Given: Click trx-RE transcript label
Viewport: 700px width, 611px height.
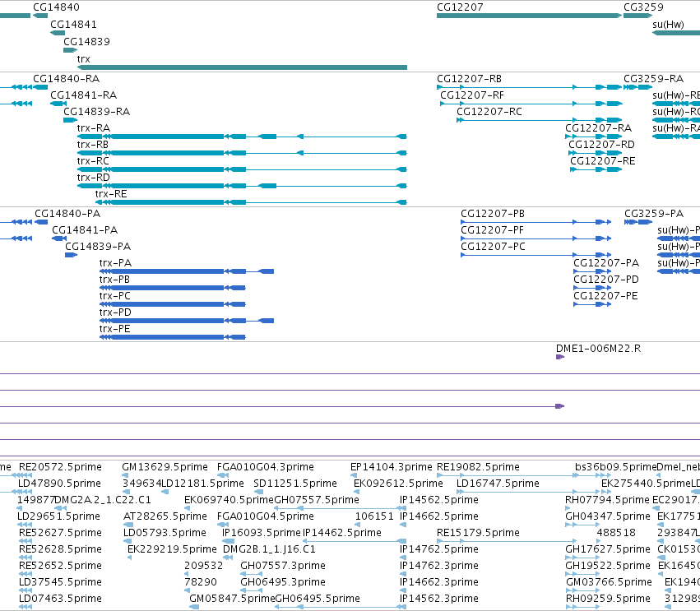Looking at the screenshot, I should click(111, 194).
